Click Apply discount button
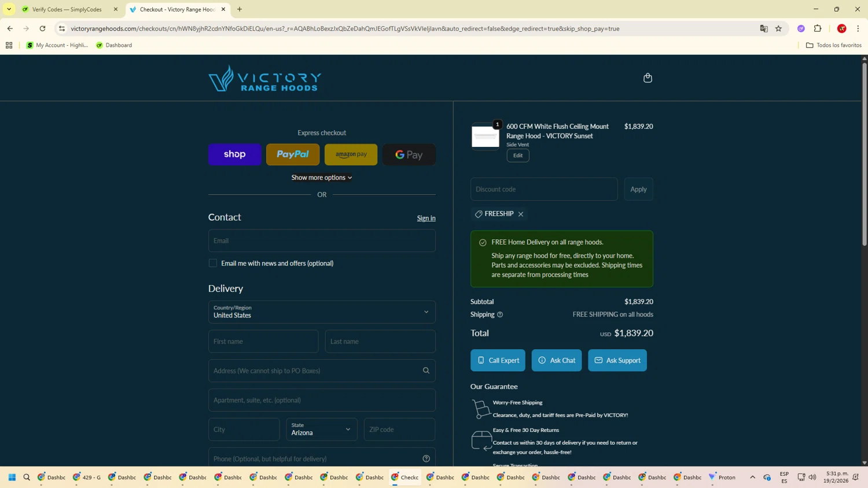 (x=638, y=189)
